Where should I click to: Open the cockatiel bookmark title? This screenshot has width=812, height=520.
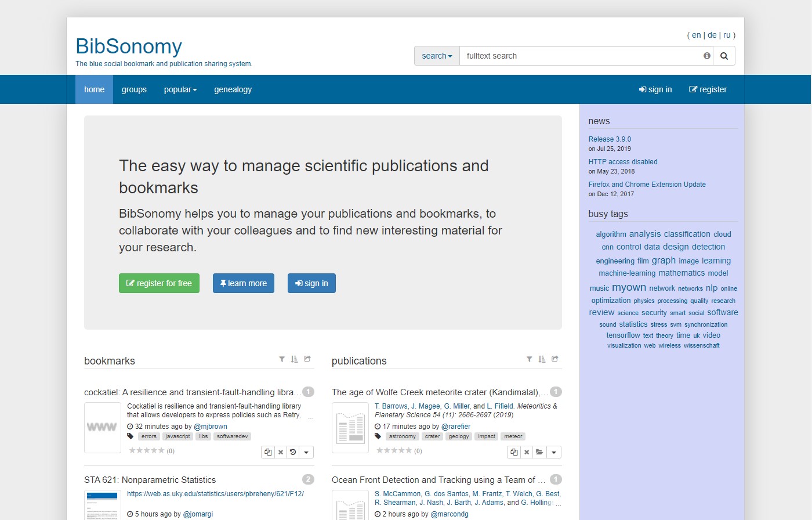pyautogui.click(x=193, y=392)
